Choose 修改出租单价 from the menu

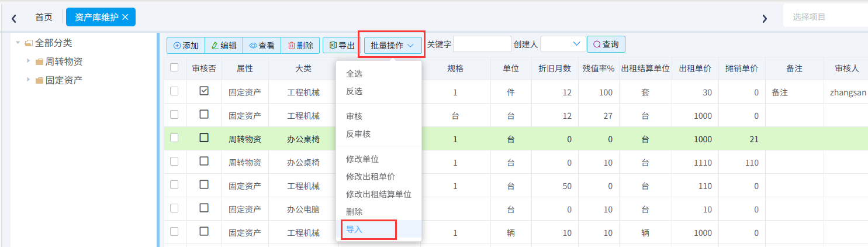pos(369,177)
